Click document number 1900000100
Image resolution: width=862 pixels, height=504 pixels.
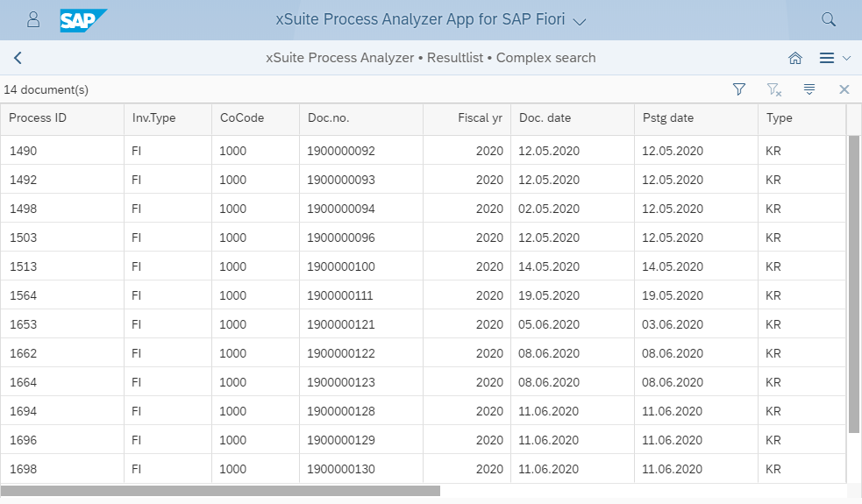tap(341, 266)
